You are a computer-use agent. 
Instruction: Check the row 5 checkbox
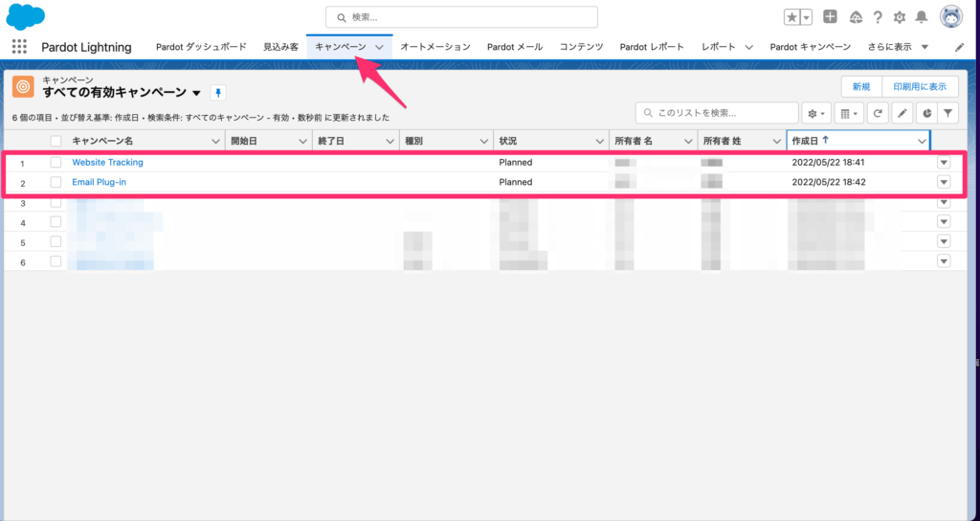(x=56, y=241)
